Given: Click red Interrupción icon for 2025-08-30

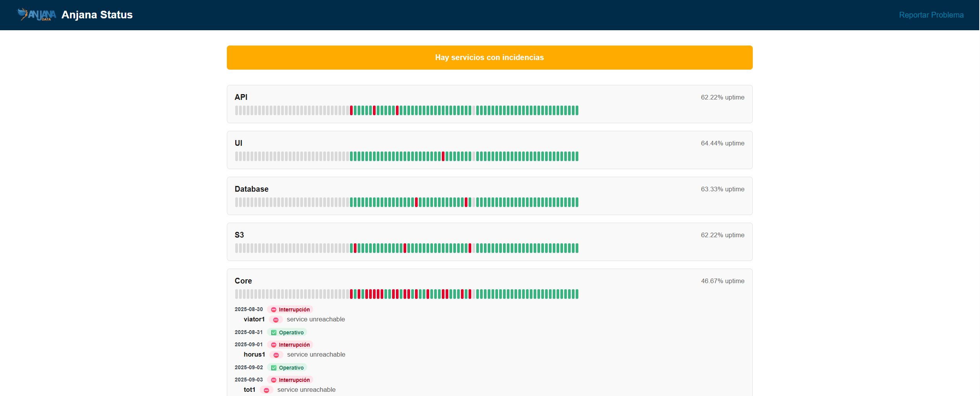Looking at the screenshot, I should point(273,310).
